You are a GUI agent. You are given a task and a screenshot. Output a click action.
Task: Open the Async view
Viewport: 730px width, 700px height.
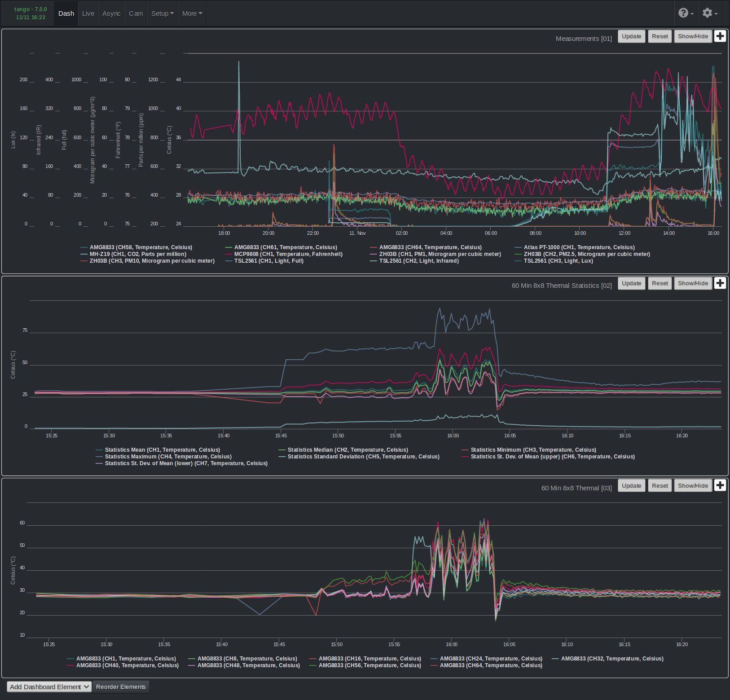111,13
